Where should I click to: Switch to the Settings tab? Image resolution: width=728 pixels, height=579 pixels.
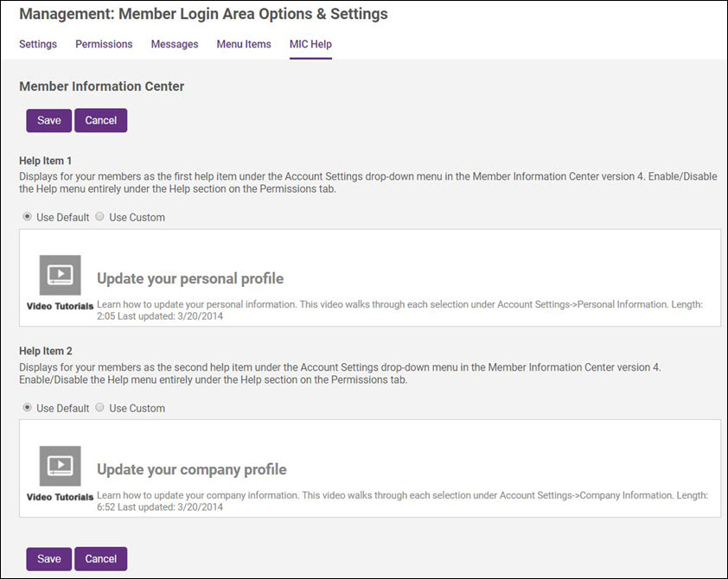(38, 44)
